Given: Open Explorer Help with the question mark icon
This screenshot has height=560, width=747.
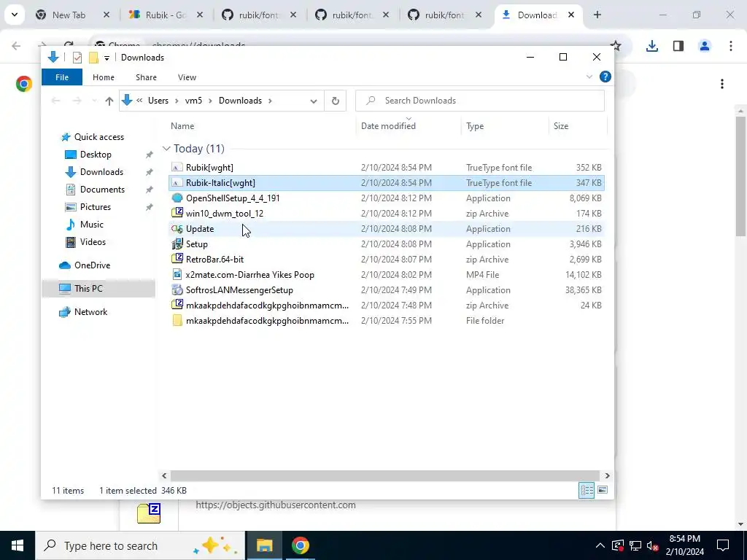Looking at the screenshot, I should tap(605, 77).
